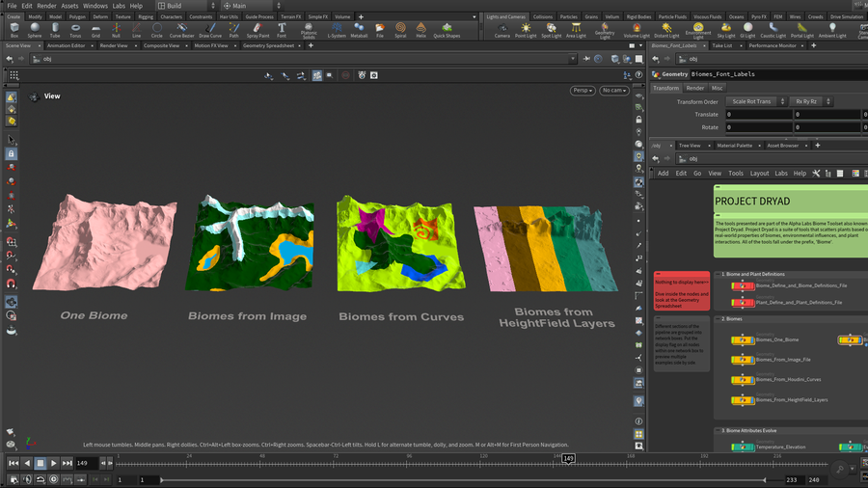Switch to the Render parameter tab

tap(694, 88)
